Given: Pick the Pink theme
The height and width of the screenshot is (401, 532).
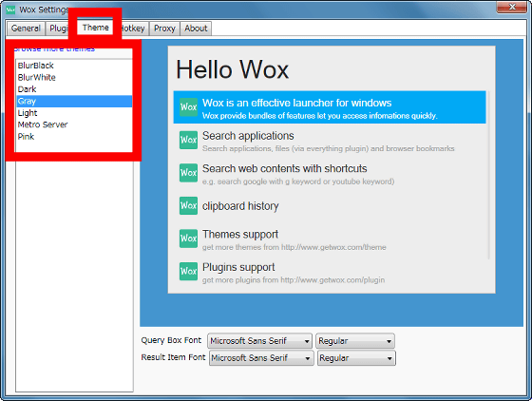Looking at the screenshot, I should click(74, 137).
